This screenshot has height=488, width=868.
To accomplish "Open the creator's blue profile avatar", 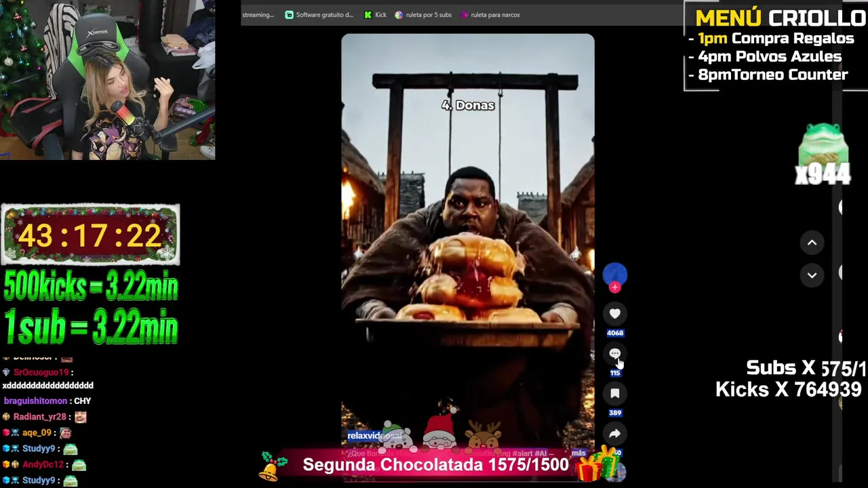I will click(614, 274).
